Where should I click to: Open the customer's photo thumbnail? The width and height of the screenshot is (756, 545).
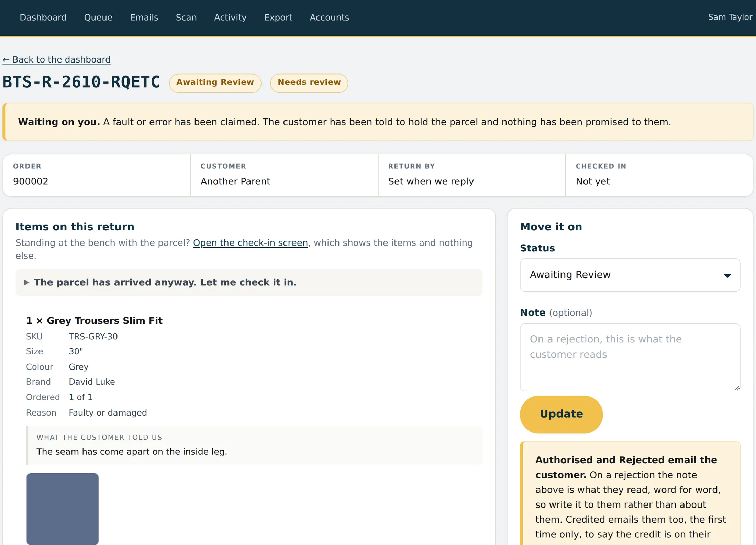63,509
